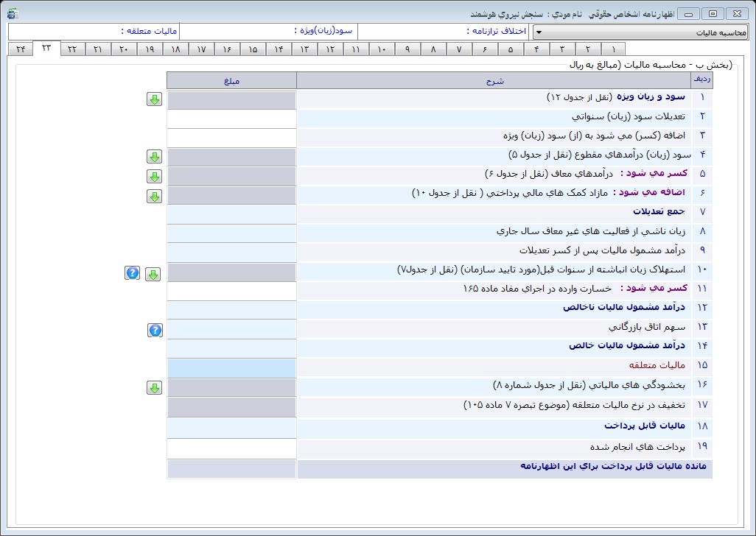The height and width of the screenshot is (536, 756).
Task: Click amount field for جمع تعدیلات
Action: 231,214
